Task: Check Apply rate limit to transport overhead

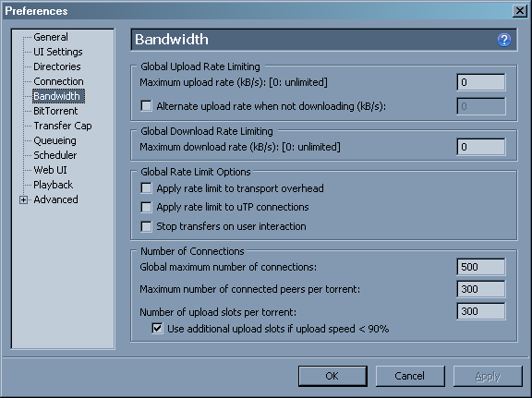Action: click(146, 188)
